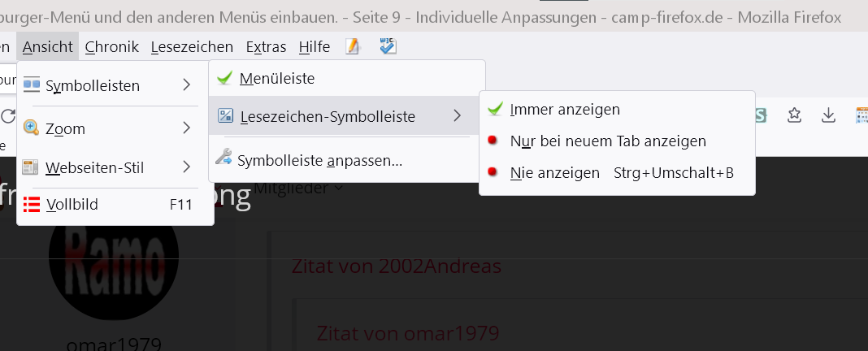Expand the Symbolleisten submenu arrow
This screenshot has width=868, height=351.
click(187, 84)
